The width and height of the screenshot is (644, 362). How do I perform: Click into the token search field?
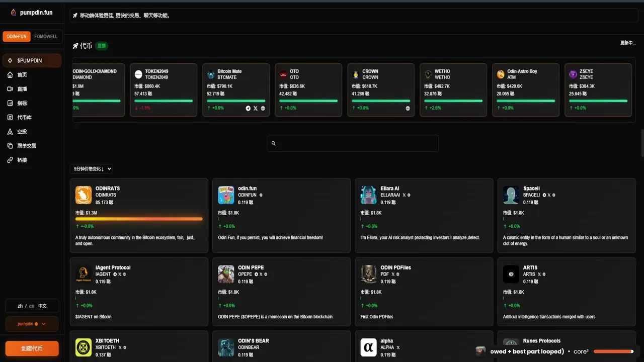click(x=353, y=143)
